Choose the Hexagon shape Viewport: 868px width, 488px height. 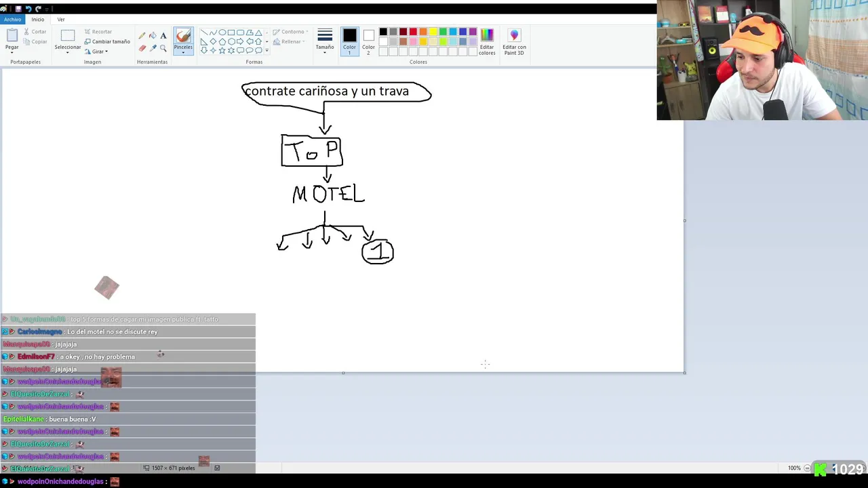click(x=231, y=41)
